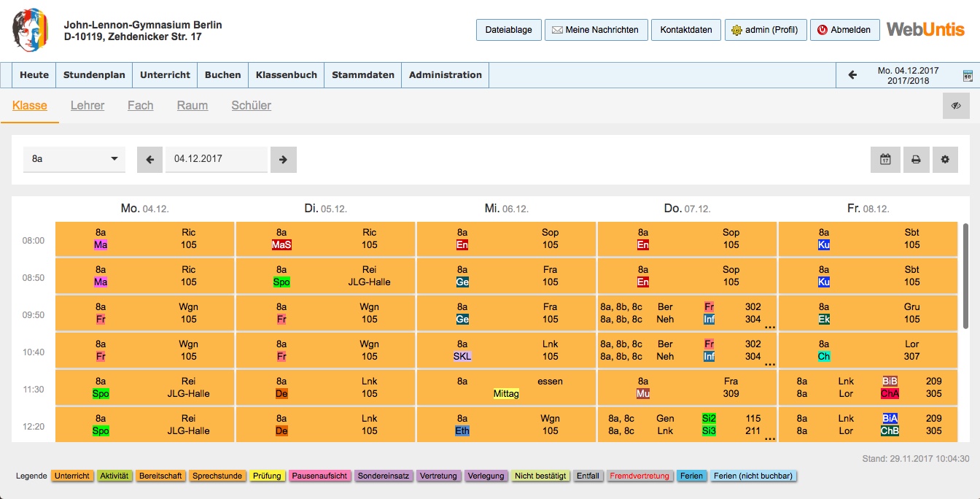Switch to the Raum tab

(x=192, y=106)
